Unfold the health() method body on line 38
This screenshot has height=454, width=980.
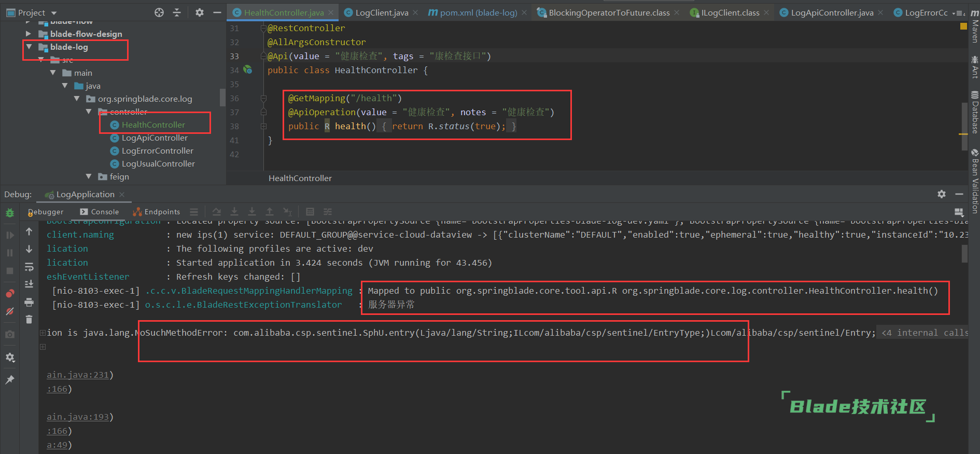point(263,126)
